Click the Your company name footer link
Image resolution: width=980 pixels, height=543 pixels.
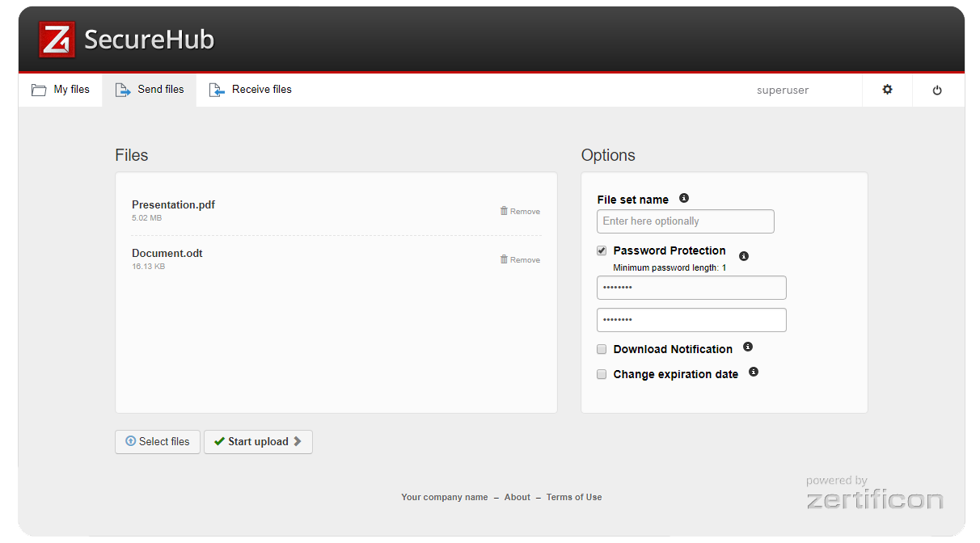pyautogui.click(x=445, y=497)
